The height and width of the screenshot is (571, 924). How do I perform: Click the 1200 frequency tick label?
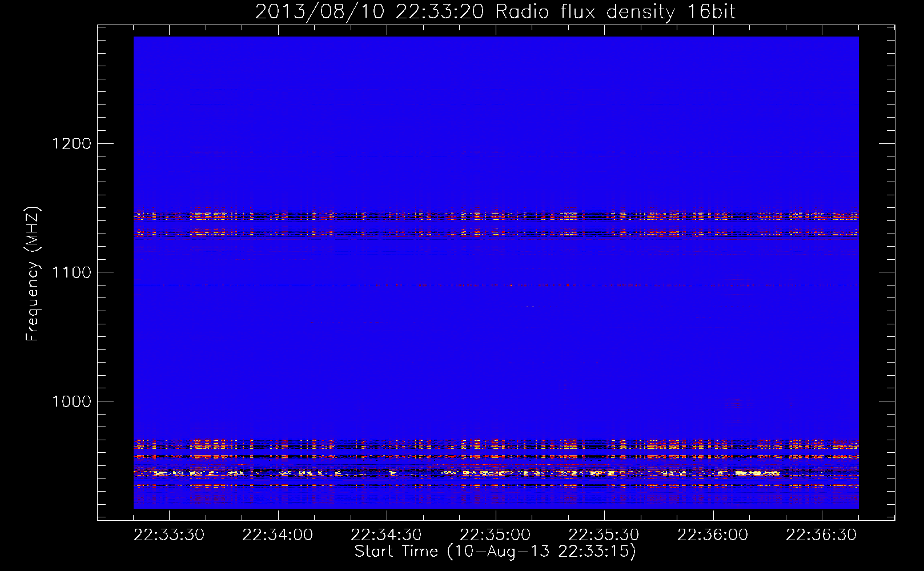[72, 143]
